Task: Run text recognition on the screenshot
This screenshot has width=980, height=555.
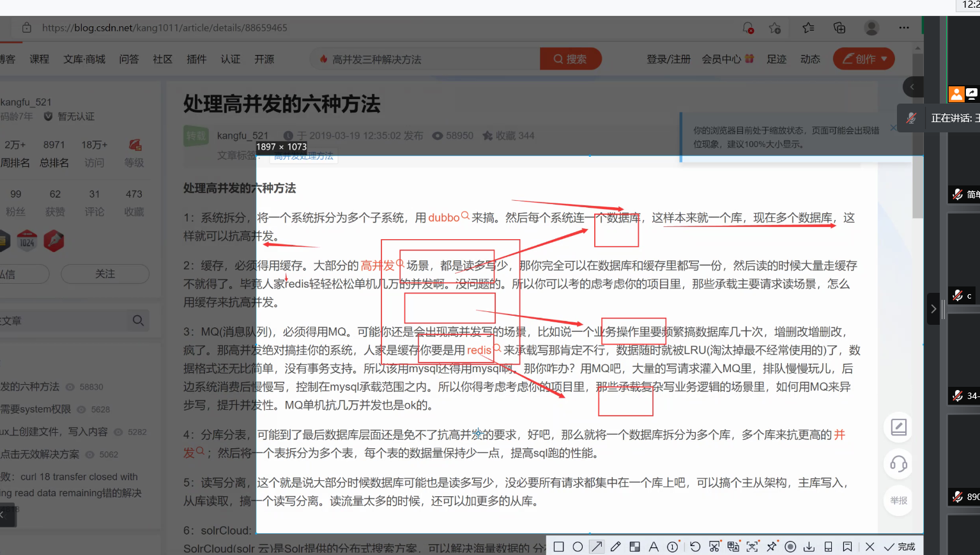Action: [x=753, y=547]
